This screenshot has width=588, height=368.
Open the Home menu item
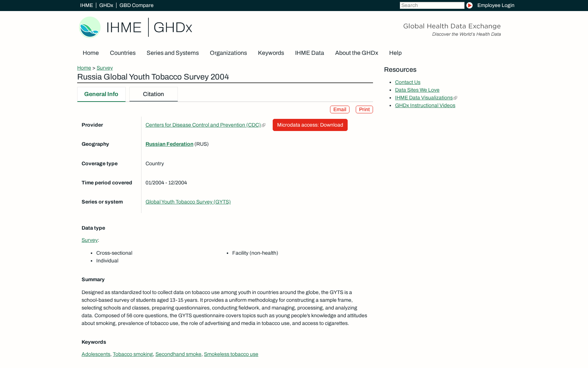tap(91, 53)
